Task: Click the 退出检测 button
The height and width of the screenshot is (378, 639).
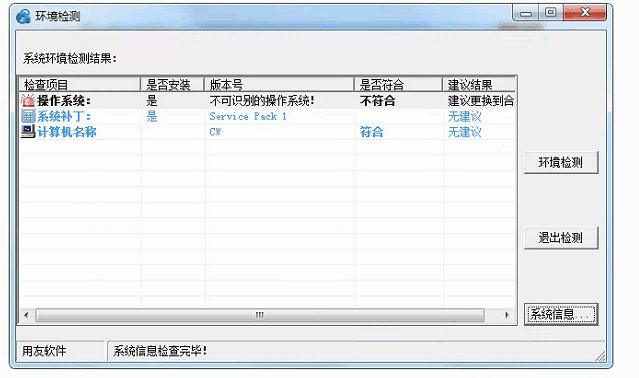Action: pyautogui.click(x=561, y=238)
